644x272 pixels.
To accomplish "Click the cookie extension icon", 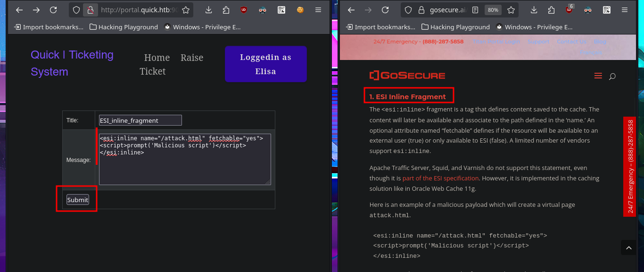I will (x=300, y=10).
